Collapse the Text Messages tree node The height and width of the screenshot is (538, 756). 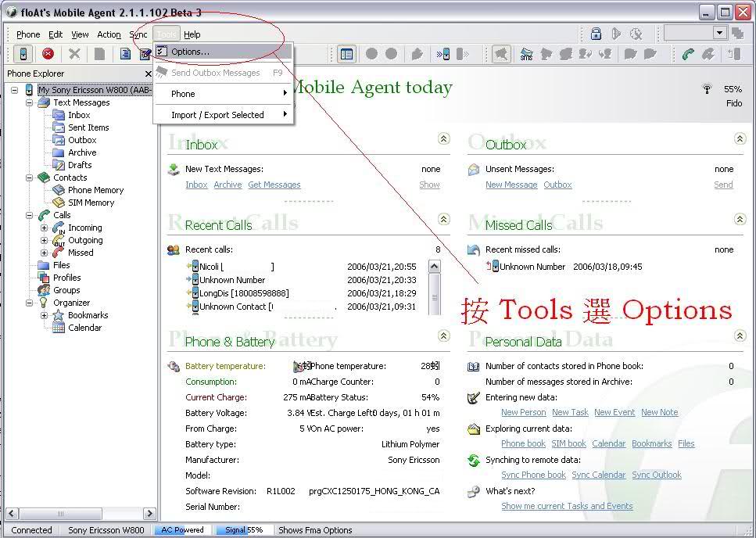[x=30, y=102]
